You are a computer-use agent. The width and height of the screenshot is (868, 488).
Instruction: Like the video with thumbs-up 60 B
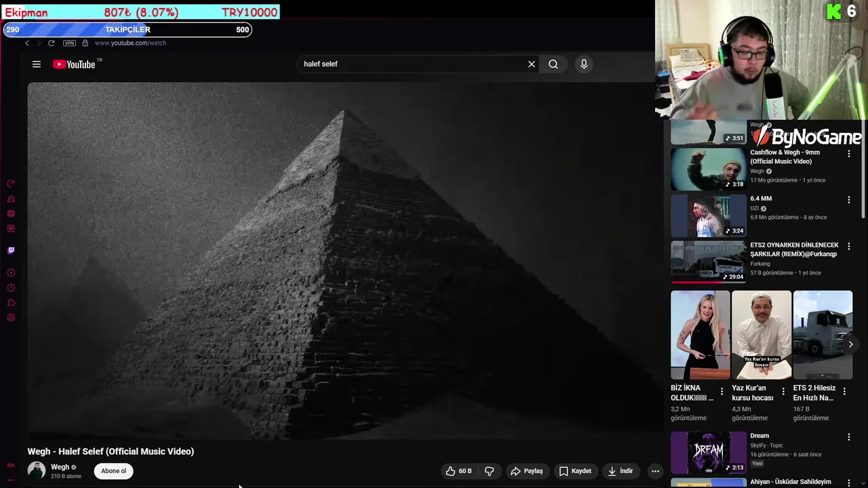click(x=458, y=471)
